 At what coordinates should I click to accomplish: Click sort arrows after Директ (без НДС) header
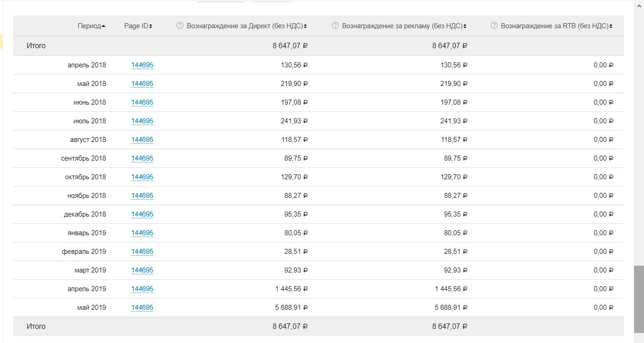[x=305, y=26]
